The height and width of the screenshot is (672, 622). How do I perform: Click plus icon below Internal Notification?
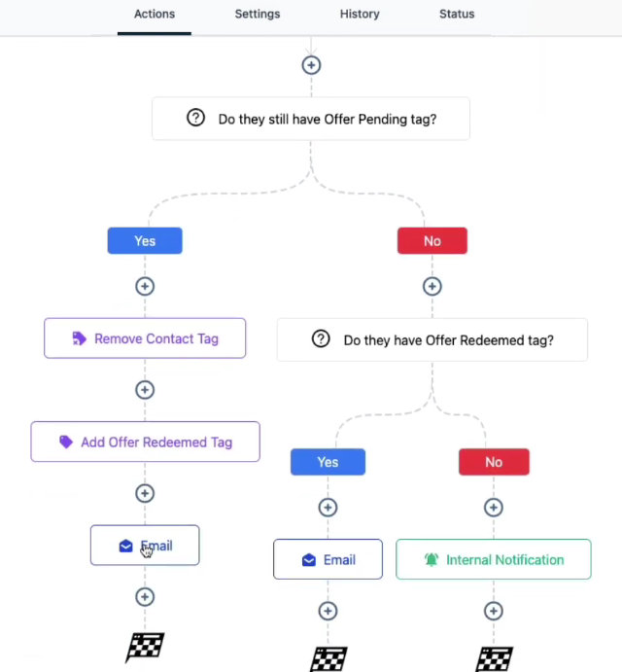click(494, 611)
